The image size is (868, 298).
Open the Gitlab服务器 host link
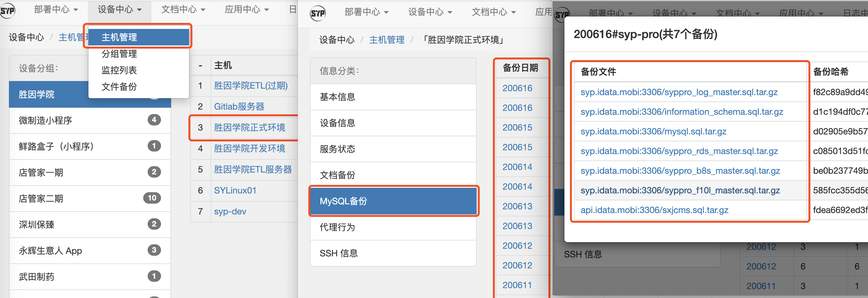239,106
